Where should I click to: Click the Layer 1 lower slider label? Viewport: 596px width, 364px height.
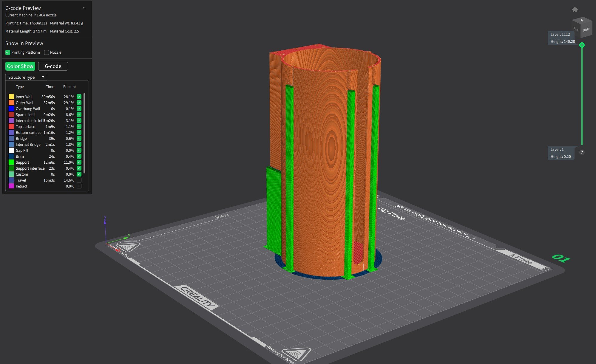(561, 153)
